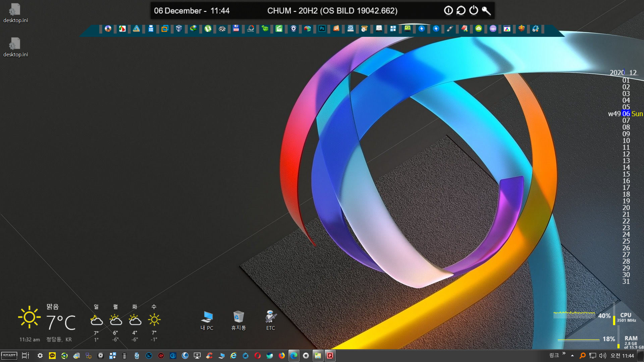Open VirtualBox cube icon in dock

[x=179, y=28]
